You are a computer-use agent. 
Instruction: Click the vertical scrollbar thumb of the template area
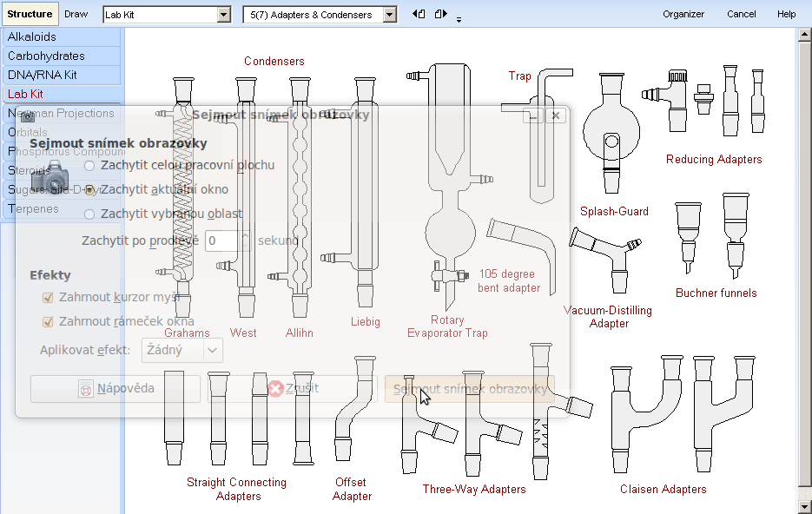(804, 264)
